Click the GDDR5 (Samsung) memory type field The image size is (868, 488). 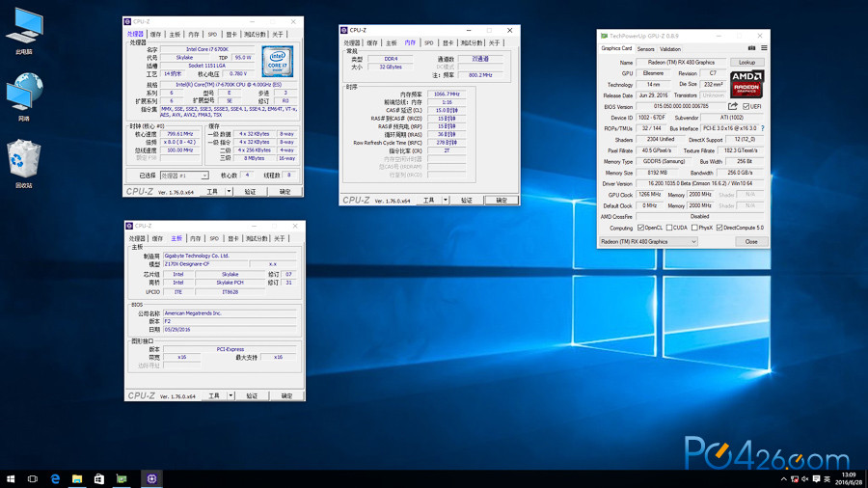664,162
